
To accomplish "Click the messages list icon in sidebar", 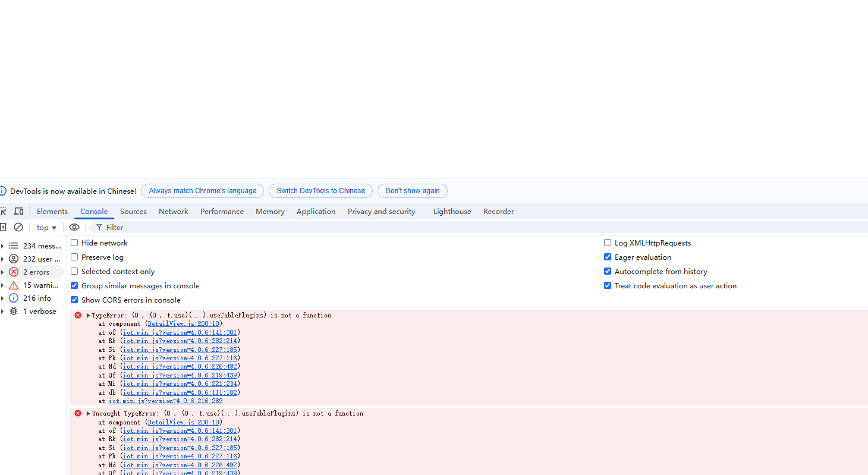I will tap(14, 246).
